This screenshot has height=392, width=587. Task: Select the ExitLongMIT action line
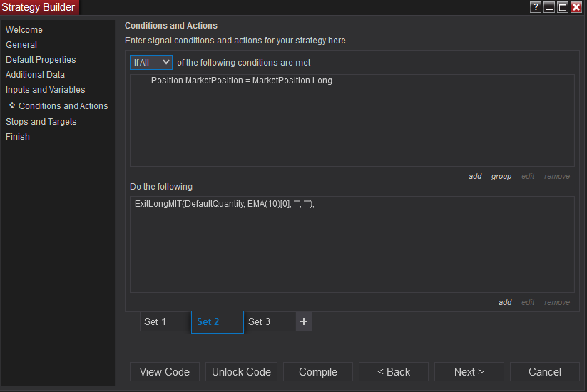(224, 204)
